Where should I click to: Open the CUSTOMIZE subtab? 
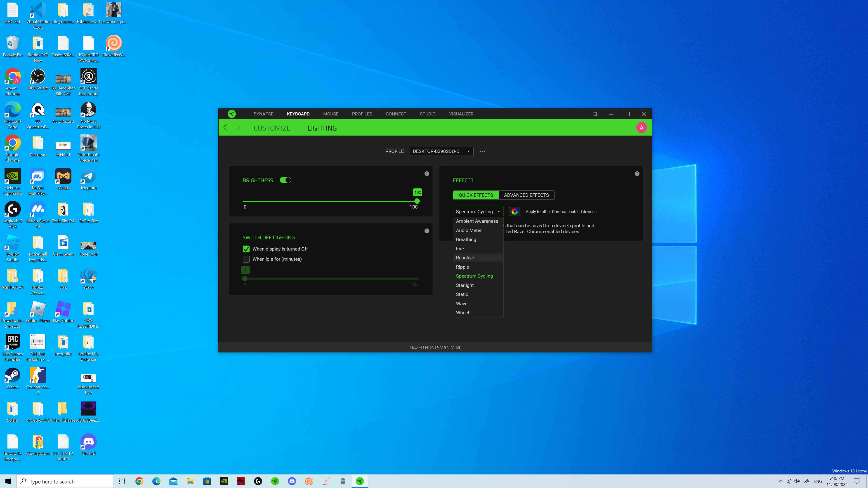click(x=271, y=128)
